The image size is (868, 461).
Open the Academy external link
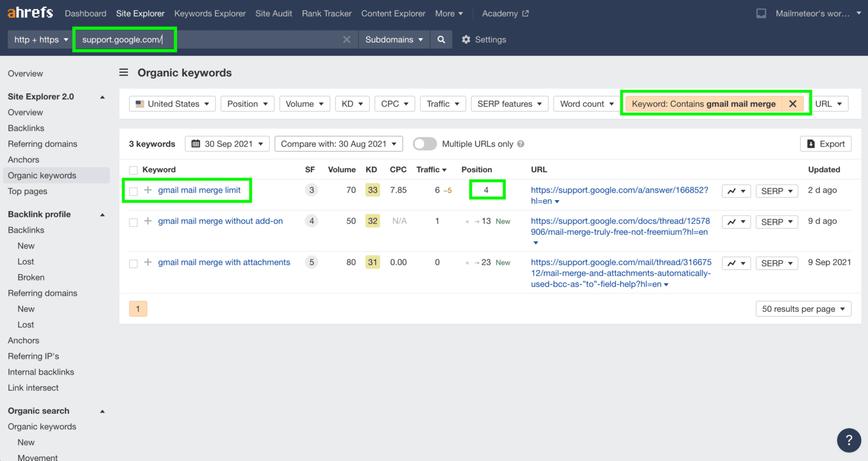[506, 13]
